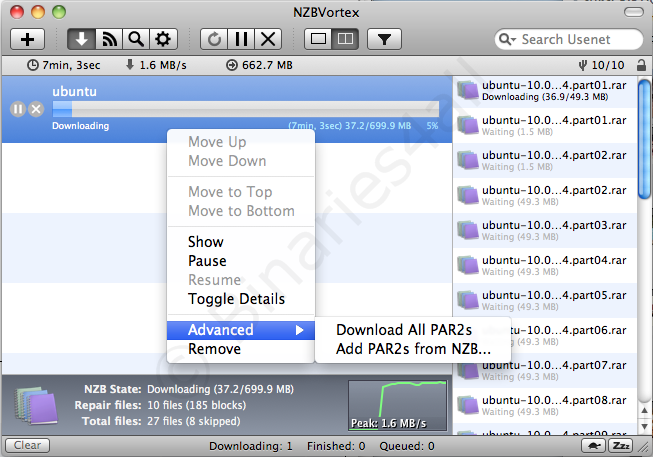Select part05.rar file in the list

pos(545,300)
